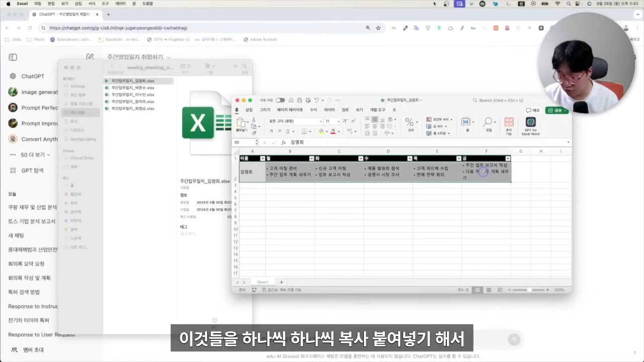This screenshot has height=362, width=644.
Task: Select file 주간업무일지_박준수.xlsx in Finder
Action: tap(132, 87)
